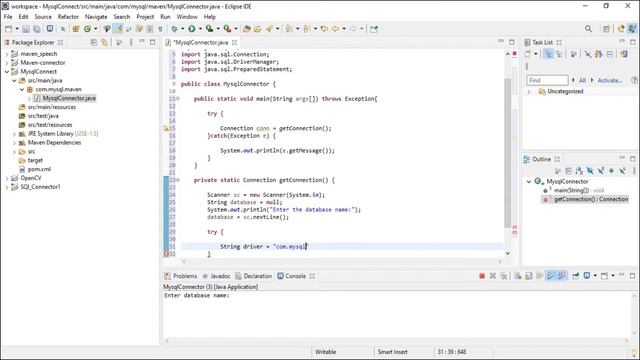640x360 pixels.
Task: Switch to the Java perspective icon
Action: click(632, 29)
